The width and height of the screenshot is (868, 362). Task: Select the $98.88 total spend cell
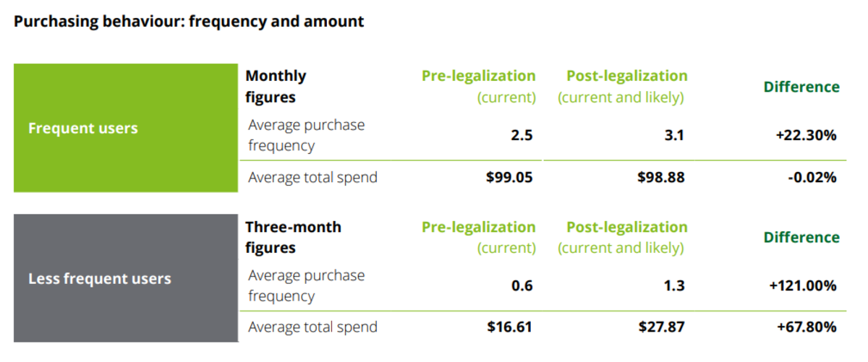click(x=660, y=177)
